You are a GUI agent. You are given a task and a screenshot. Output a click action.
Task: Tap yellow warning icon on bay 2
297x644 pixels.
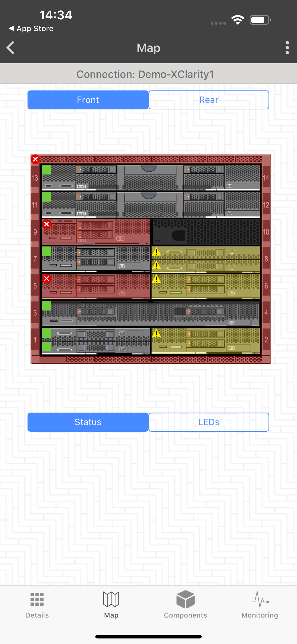pyautogui.click(x=157, y=333)
